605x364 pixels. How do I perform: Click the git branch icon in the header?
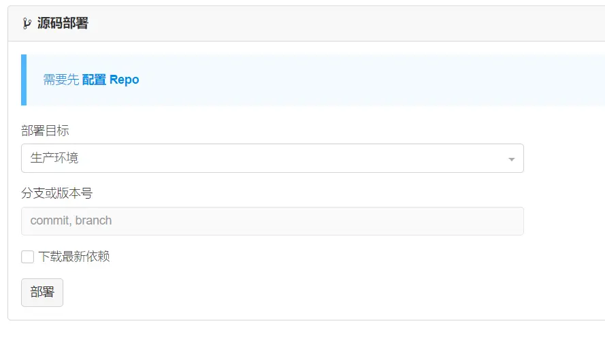click(x=27, y=24)
